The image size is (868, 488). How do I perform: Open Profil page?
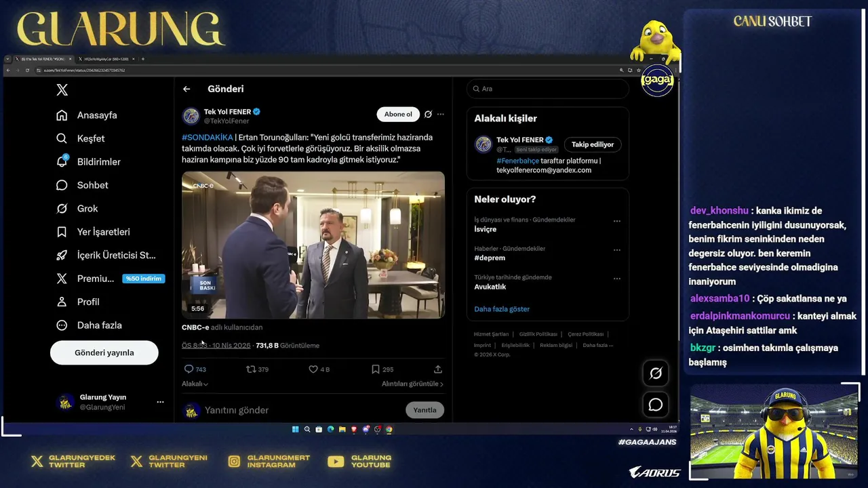78,302
